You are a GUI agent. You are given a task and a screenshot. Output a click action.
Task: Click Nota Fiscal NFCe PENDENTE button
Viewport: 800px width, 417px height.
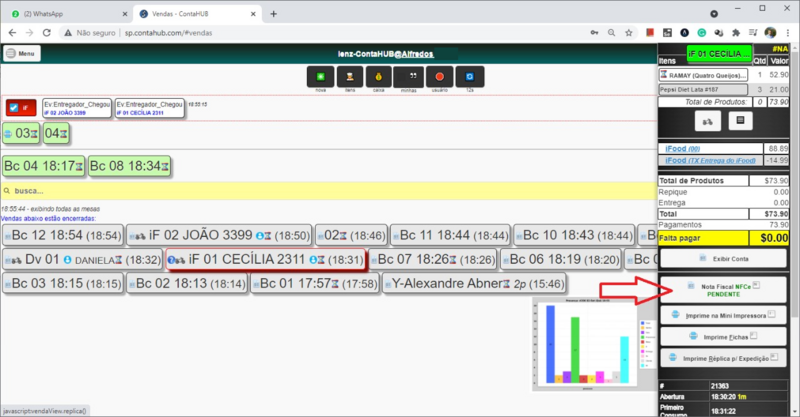[x=723, y=290]
